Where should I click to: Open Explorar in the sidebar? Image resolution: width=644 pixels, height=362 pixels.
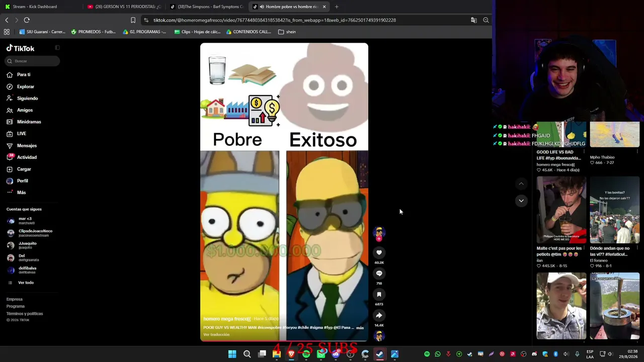(21, 86)
